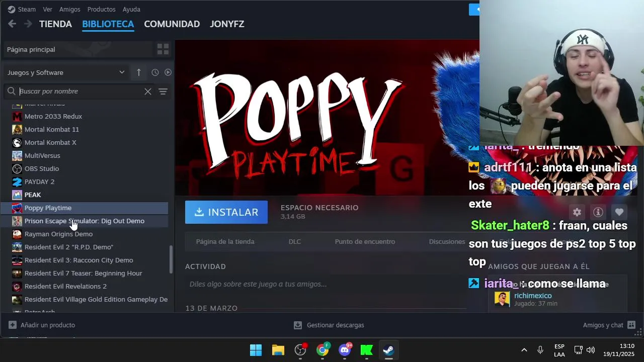Open advanced filter options icon
The width and height of the screenshot is (644, 362).
click(x=163, y=91)
